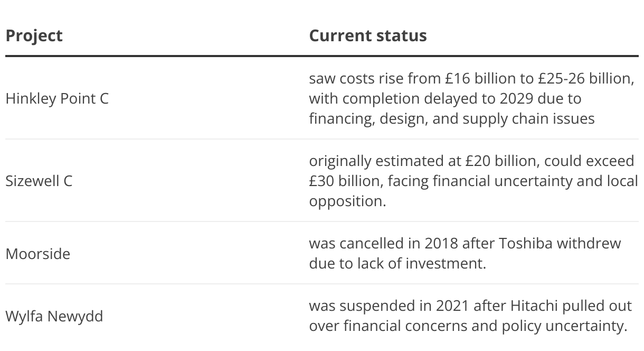
Task: Click the Current status column header
Action: coord(368,35)
